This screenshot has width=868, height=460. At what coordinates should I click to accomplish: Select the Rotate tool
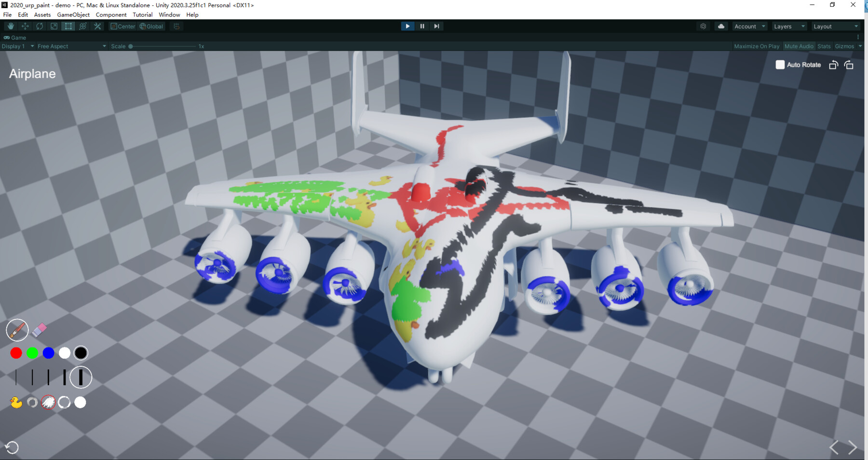(x=39, y=26)
